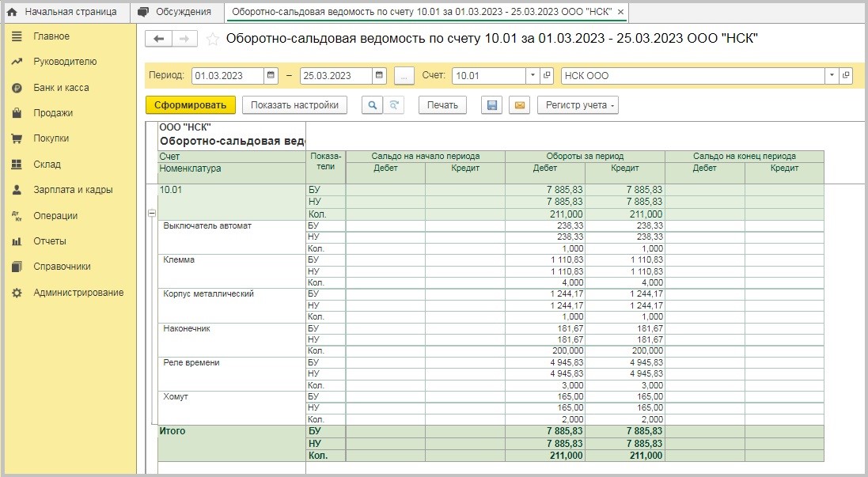Open the Администрирование gear icon
Viewport: 868px width, 477px height.
tap(17, 293)
